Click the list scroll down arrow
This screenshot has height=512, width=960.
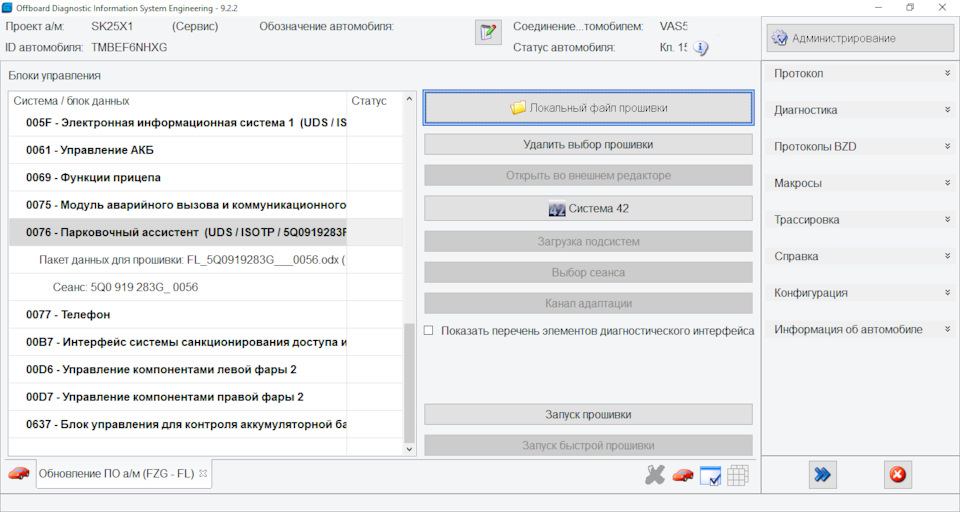(410, 449)
